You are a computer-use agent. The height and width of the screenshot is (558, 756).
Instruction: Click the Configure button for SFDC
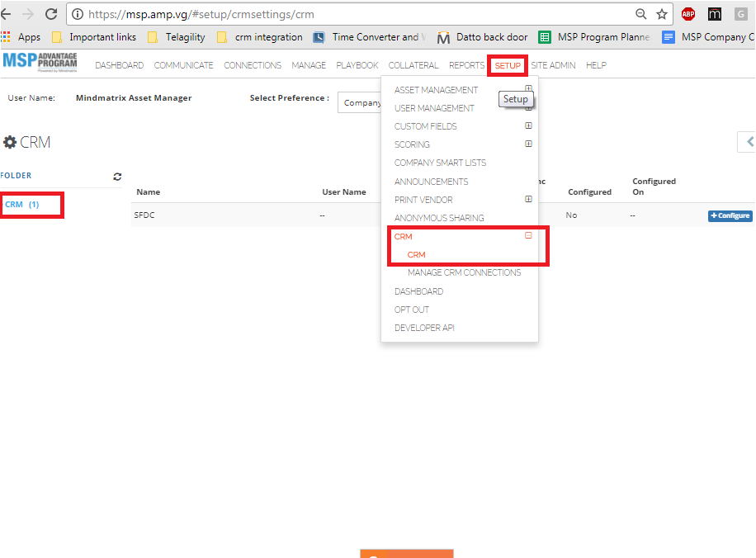[730, 215]
